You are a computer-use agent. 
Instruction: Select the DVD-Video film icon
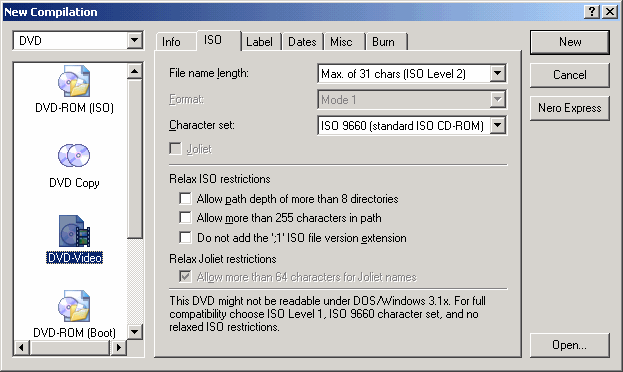tap(74, 231)
